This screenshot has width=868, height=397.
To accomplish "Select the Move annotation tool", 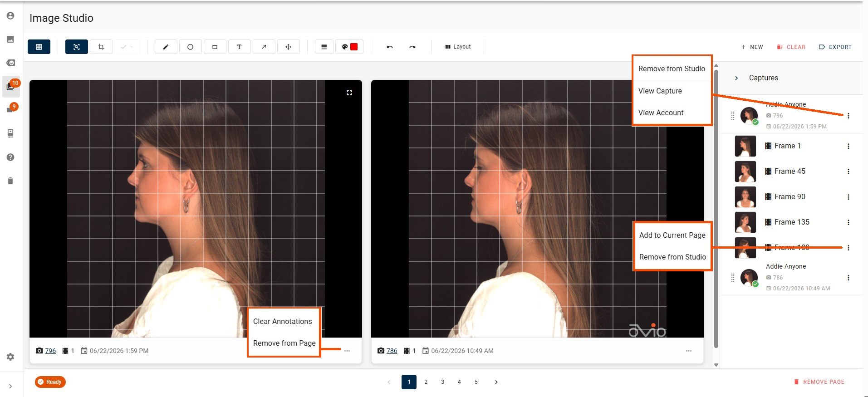I will (x=289, y=47).
